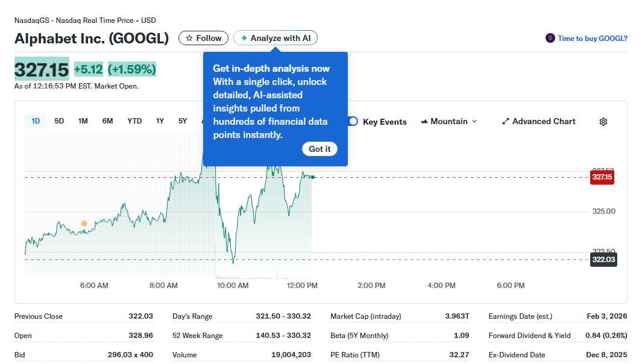Dismiss the AI tooltip with Got it
Screen dimensions: 642x364
tap(319, 149)
